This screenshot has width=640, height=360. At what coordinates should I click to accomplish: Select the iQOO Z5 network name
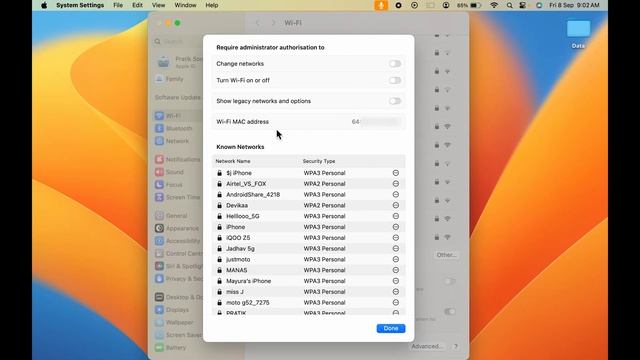click(238, 238)
